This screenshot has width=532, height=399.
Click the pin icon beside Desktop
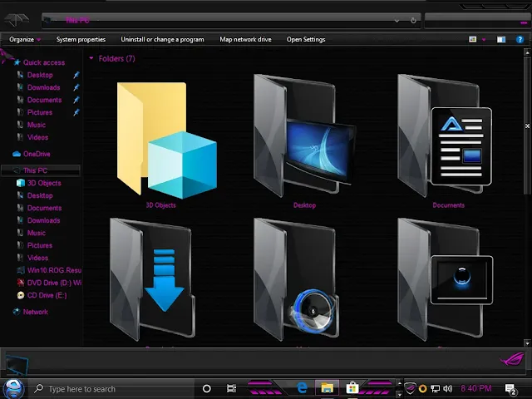[76, 75]
